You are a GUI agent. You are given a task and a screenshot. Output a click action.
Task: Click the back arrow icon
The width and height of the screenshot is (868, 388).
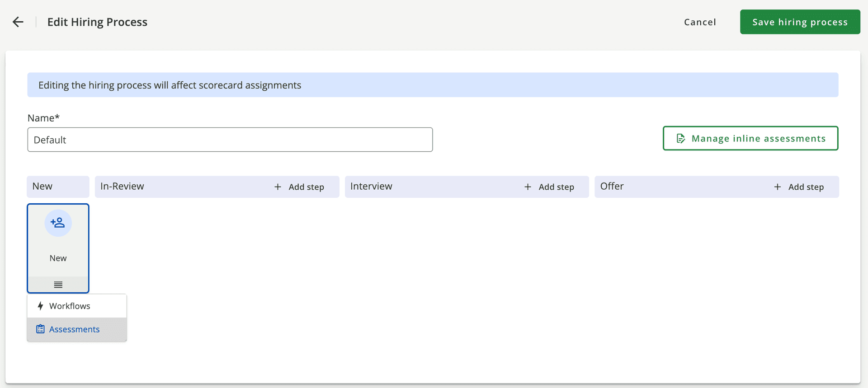(18, 22)
